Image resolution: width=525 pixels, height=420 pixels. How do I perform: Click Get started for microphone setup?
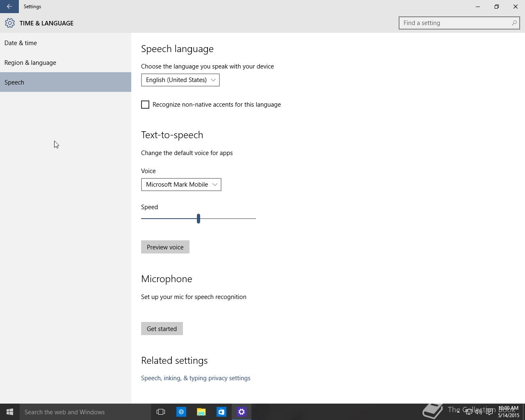162,329
